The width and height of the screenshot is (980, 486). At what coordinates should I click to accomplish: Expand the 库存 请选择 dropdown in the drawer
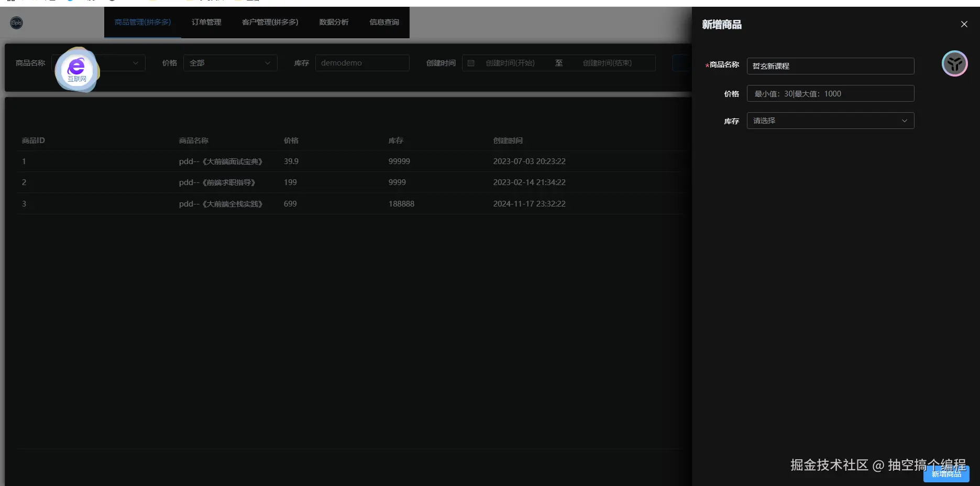(x=830, y=121)
